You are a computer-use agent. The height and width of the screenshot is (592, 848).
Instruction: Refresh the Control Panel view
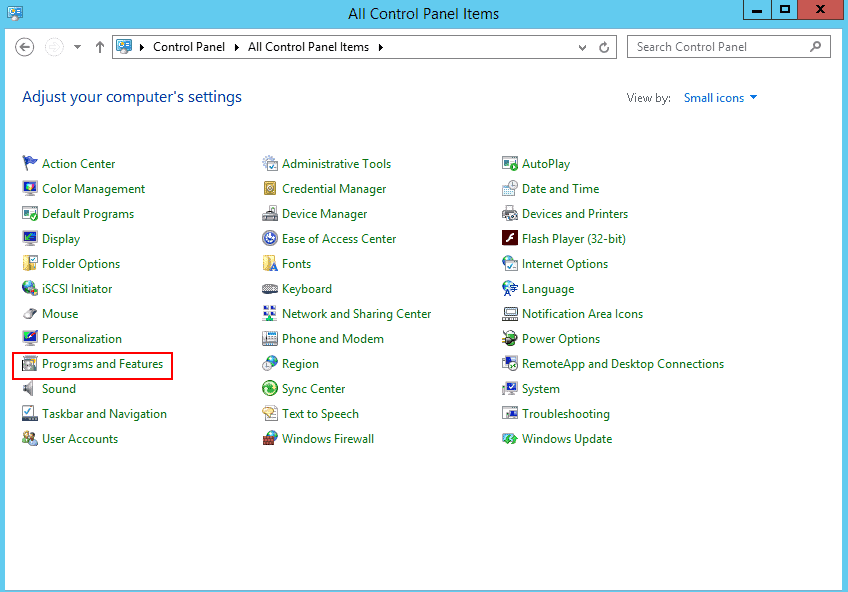pyautogui.click(x=604, y=48)
